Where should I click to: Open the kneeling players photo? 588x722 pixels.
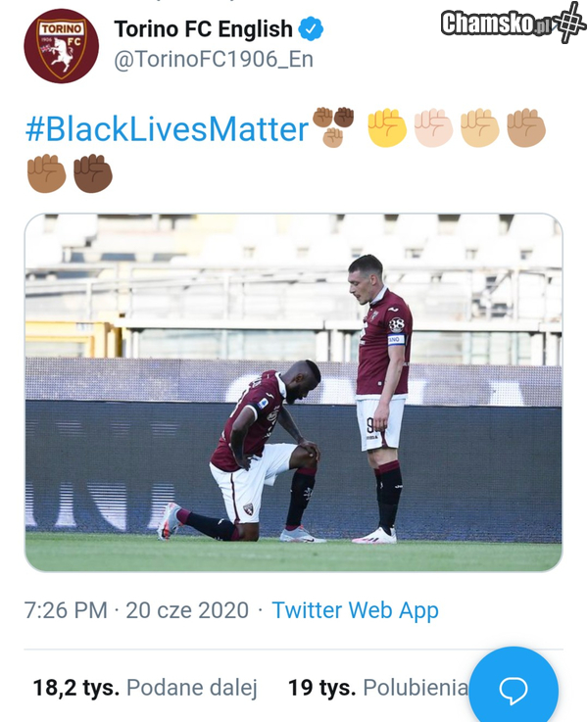[x=293, y=392]
